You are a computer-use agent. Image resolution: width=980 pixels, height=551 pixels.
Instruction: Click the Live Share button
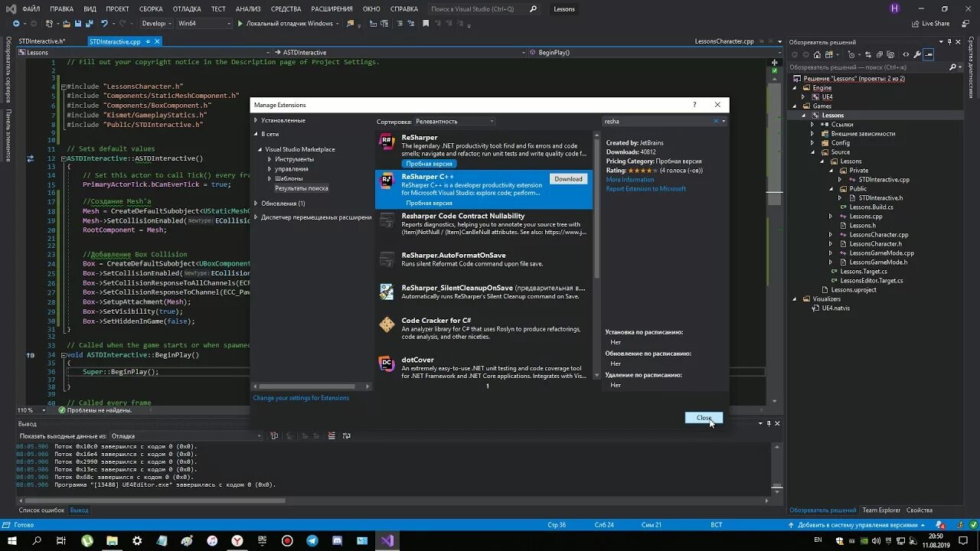(929, 24)
